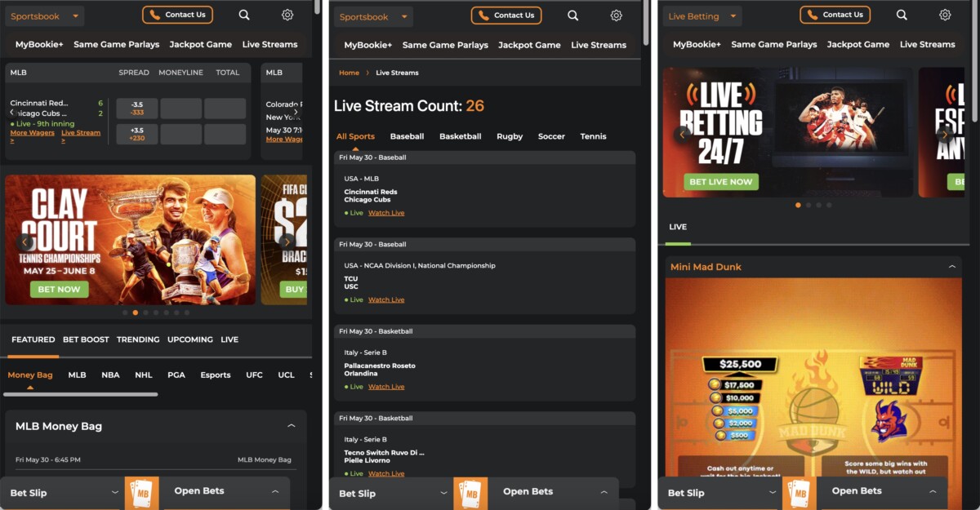
Task: Click the MB cards icon in left panel
Action: [x=142, y=494]
